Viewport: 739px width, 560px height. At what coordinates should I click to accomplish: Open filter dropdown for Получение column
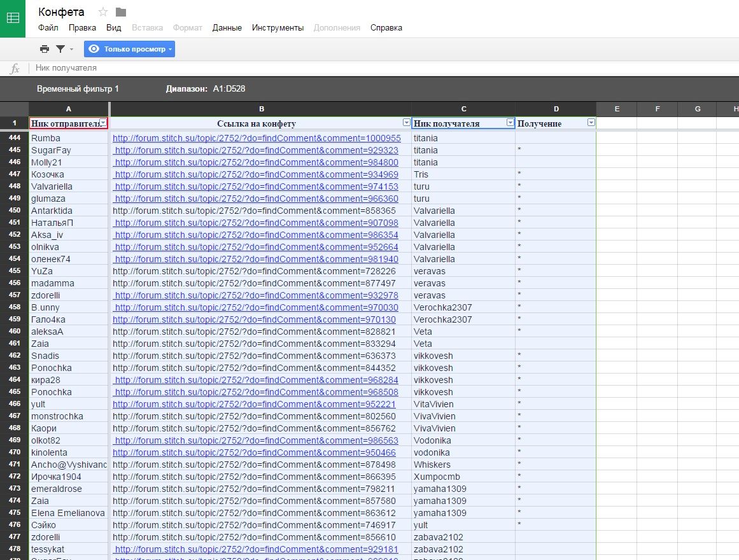pyautogui.click(x=591, y=123)
